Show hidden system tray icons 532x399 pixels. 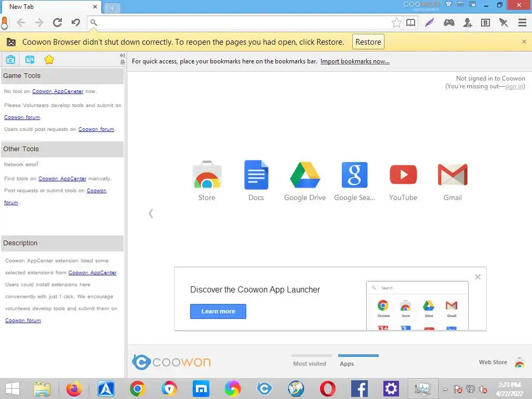pyautogui.click(x=445, y=390)
